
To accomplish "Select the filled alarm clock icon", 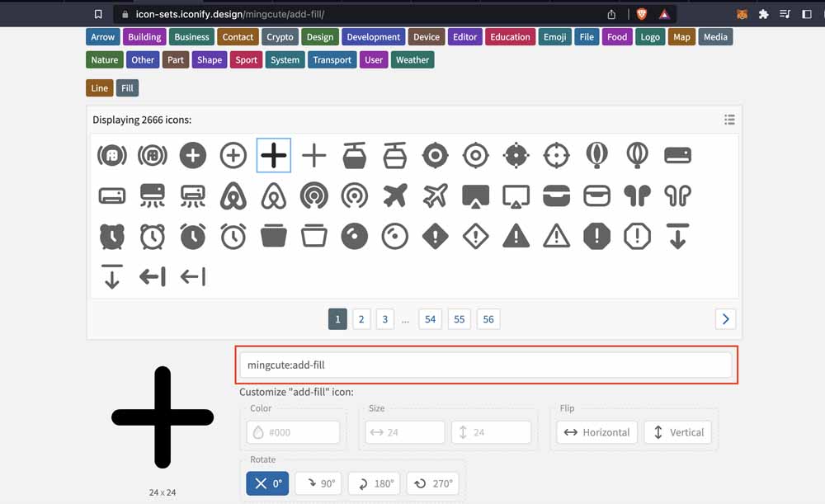I will (x=111, y=237).
